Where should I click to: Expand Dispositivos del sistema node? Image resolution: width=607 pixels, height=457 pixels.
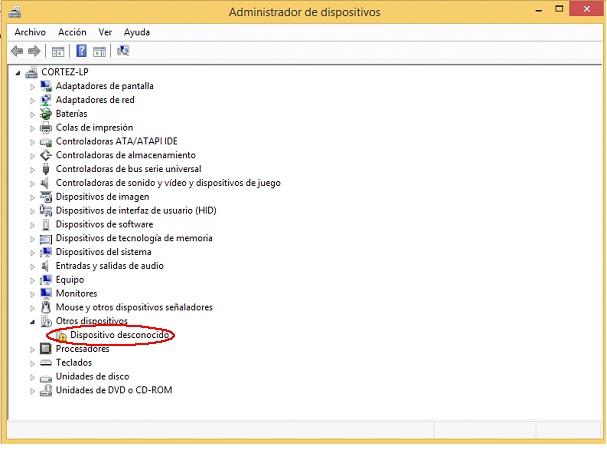[x=32, y=253]
